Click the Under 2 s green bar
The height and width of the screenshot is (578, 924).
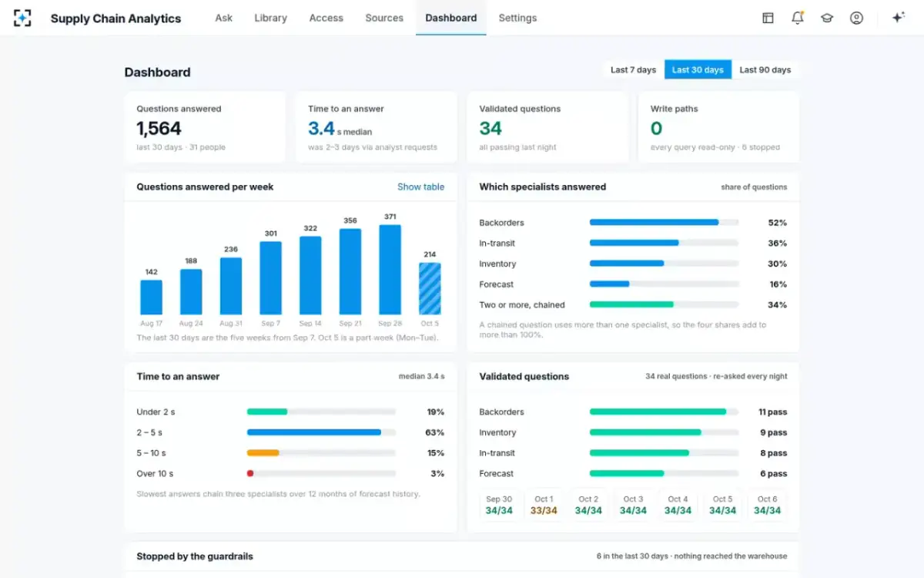click(x=267, y=412)
